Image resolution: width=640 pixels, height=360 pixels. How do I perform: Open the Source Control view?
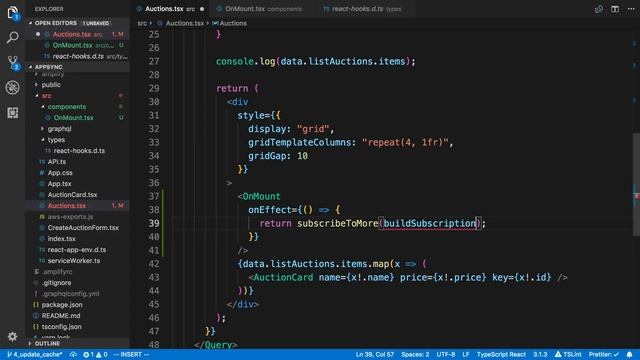(13, 62)
